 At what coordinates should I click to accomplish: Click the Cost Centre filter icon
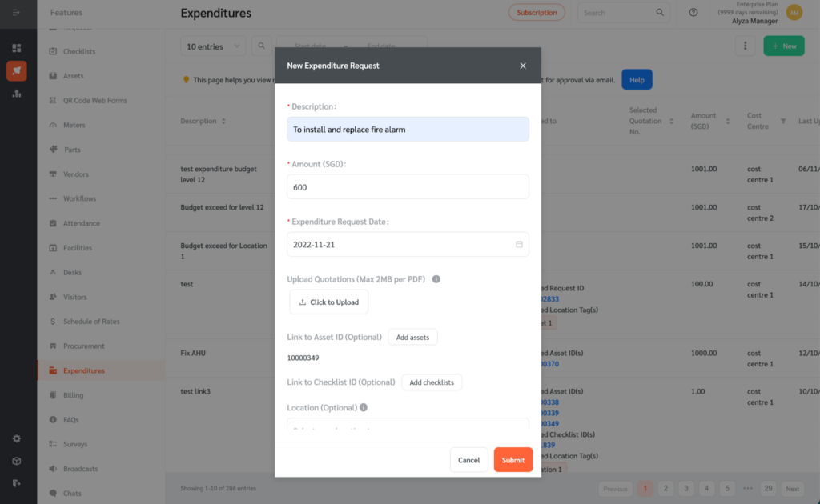(783, 121)
